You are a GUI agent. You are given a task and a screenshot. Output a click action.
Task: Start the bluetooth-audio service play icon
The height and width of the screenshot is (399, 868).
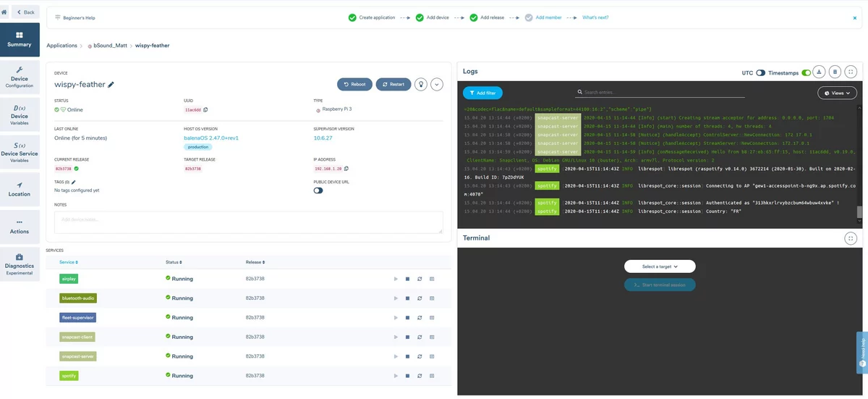click(x=396, y=298)
